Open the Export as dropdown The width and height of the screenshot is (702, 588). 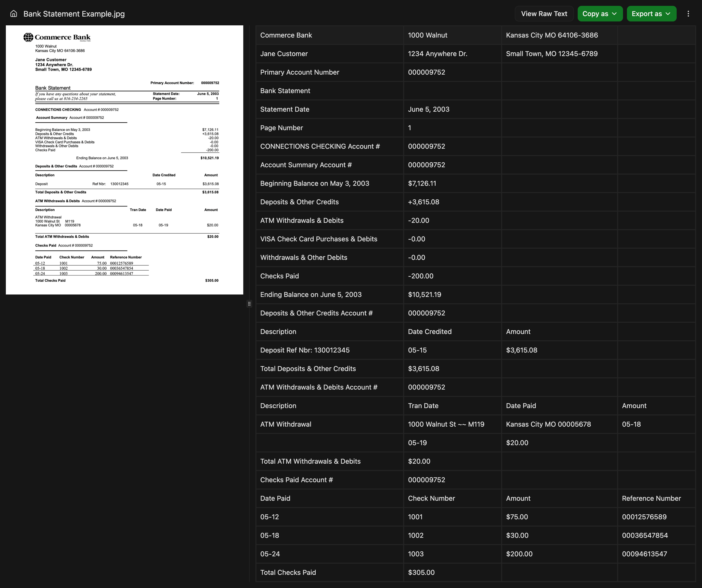pyautogui.click(x=651, y=14)
